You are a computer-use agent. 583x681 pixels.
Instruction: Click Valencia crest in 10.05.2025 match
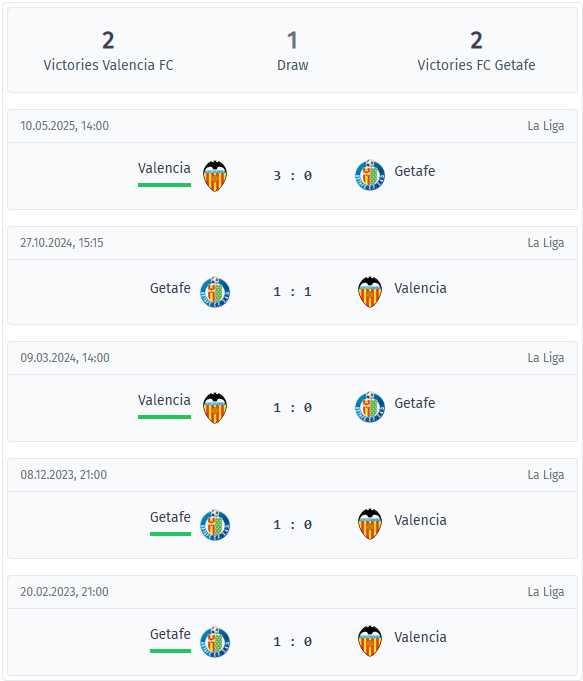pyautogui.click(x=215, y=176)
